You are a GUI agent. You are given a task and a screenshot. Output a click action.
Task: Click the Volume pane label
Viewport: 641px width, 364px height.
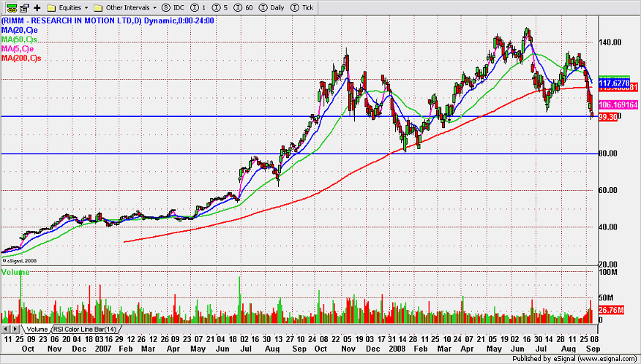(15, 273)
